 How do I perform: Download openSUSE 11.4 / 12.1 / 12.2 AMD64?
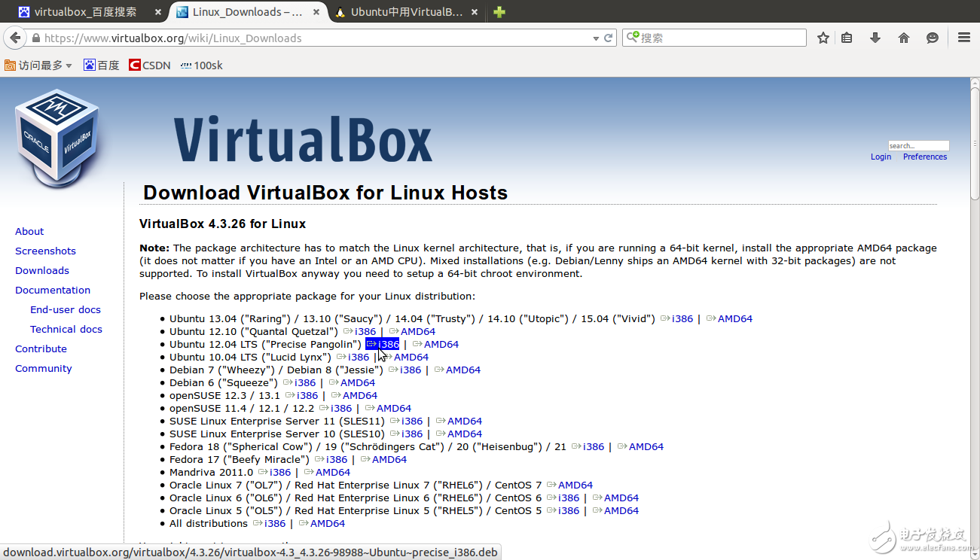click(x=388, y=408)
